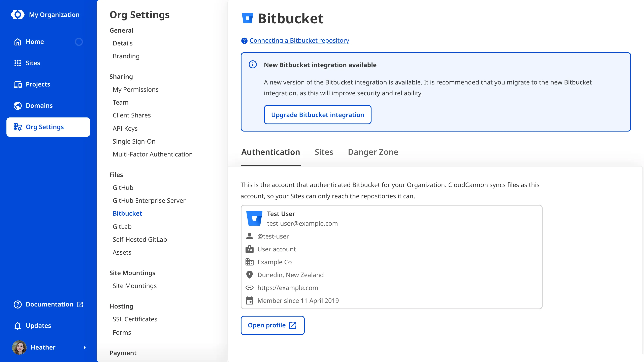Viewport: 644px width, 362px height.
Task: Open Client Shares settings
Action: pos(132,115)
